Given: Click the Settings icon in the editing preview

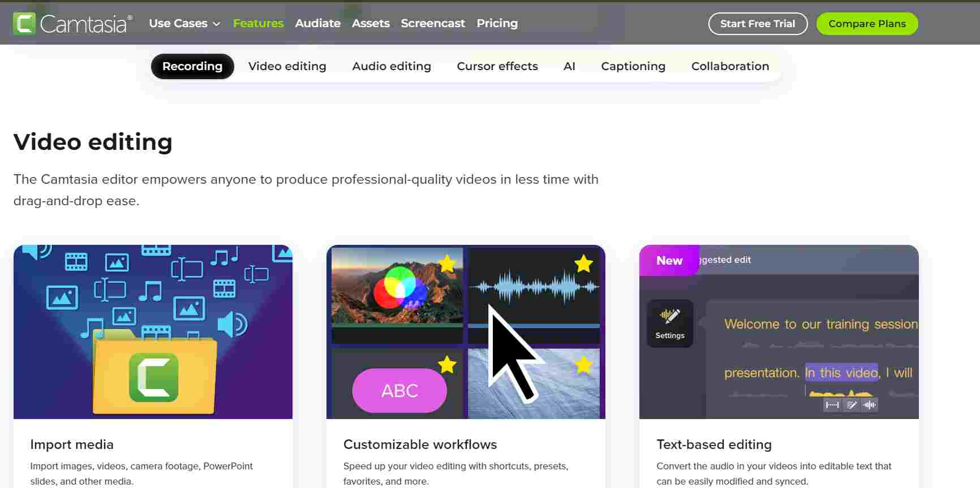Looking at the screenshot, I should click(670, 323).
